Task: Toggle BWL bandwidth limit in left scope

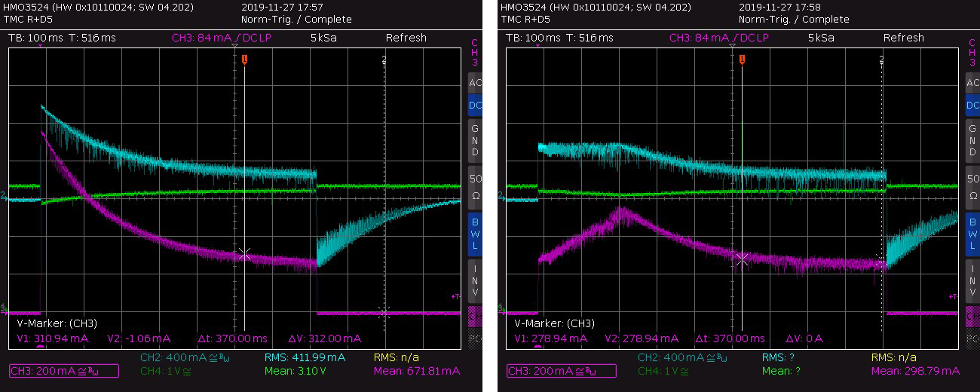Action: click(475, 233)
